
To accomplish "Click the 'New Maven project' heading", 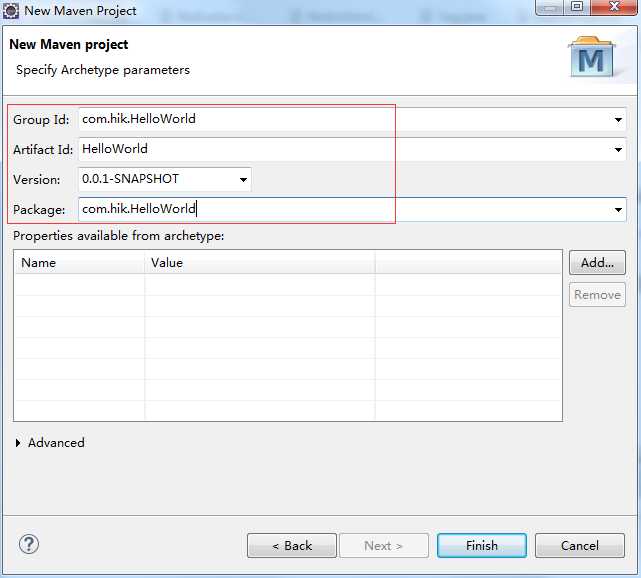I will 69,44.
